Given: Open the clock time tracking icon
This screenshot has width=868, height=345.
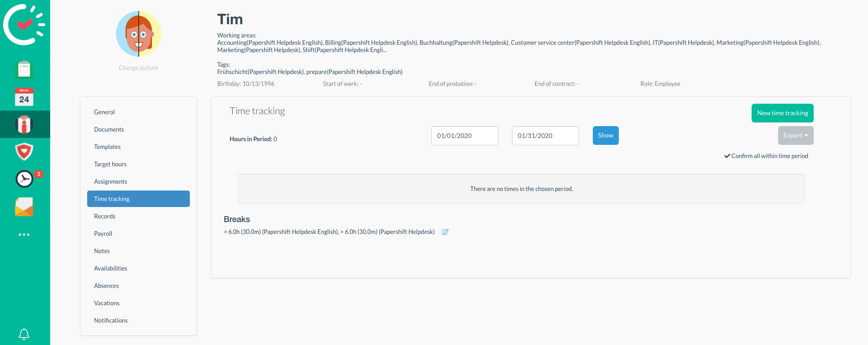Looking at the screenshot, I should point(24,179).
